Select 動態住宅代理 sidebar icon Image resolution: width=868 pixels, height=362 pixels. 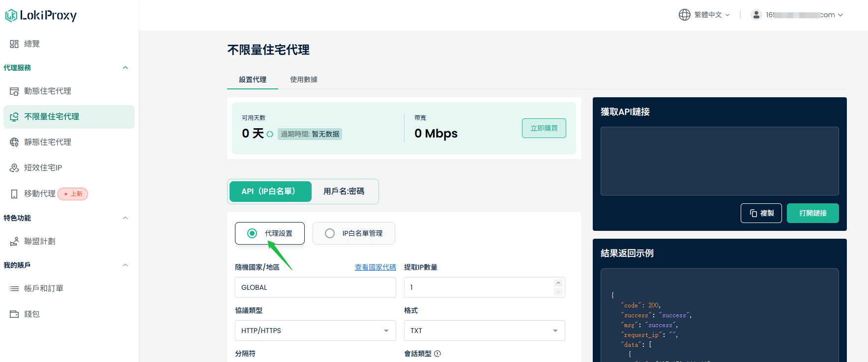pos(14,91)
